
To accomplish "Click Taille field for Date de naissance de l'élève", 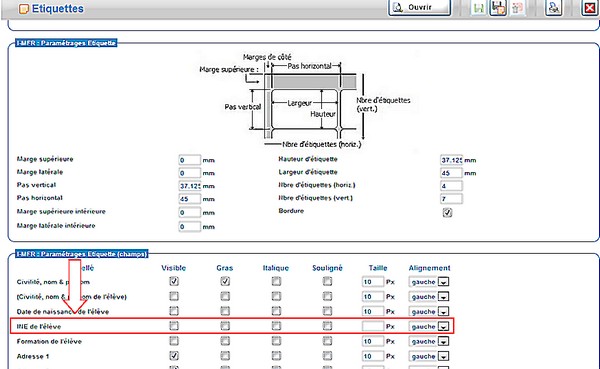I will [x=373, y=311].
